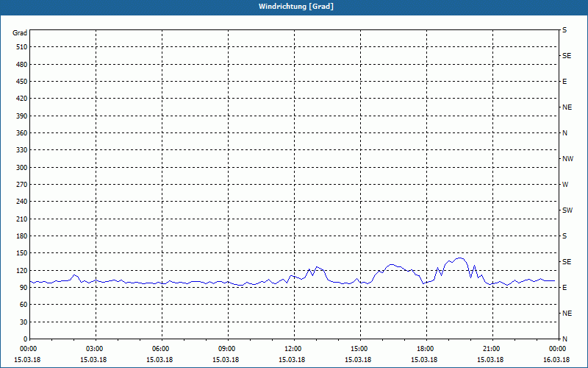Select the 450 y-axis value
This screenshot has width=588, height=368.
[22, 82]
